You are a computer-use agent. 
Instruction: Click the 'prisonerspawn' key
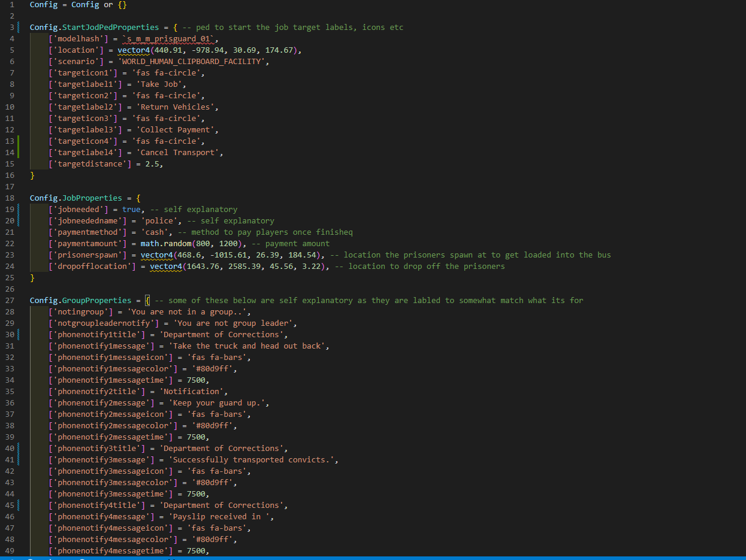click(87, 255)
